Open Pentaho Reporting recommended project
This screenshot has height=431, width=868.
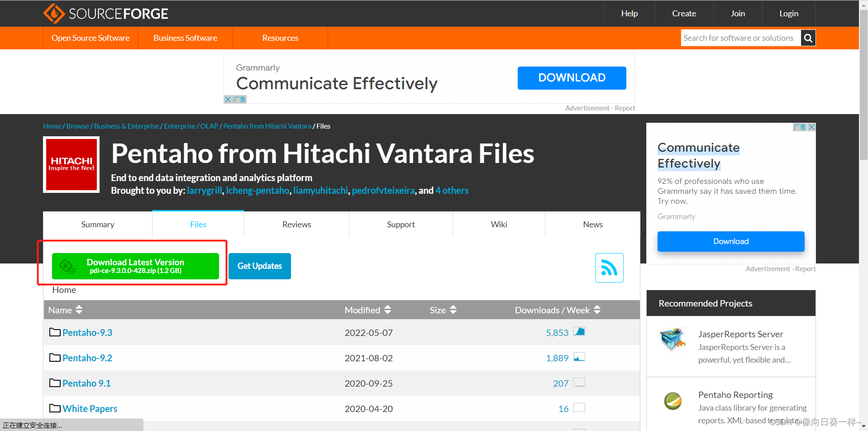pyautogui.click(x=735, y=395)
